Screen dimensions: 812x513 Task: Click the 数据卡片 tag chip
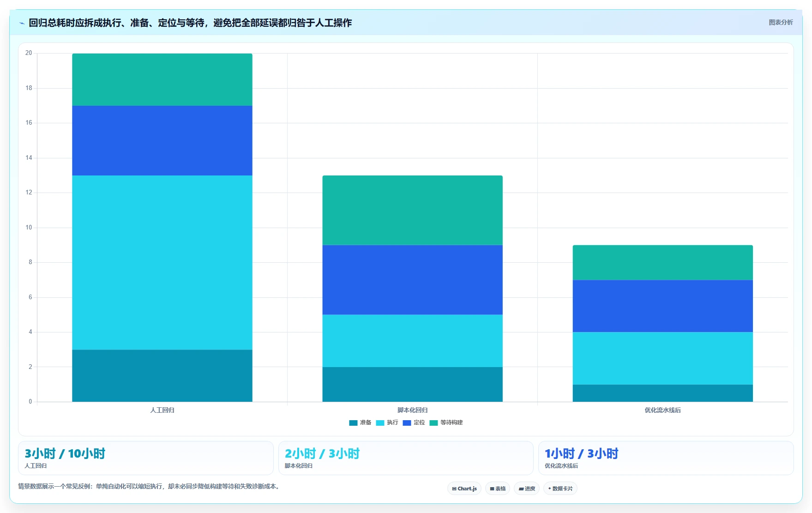560,489
